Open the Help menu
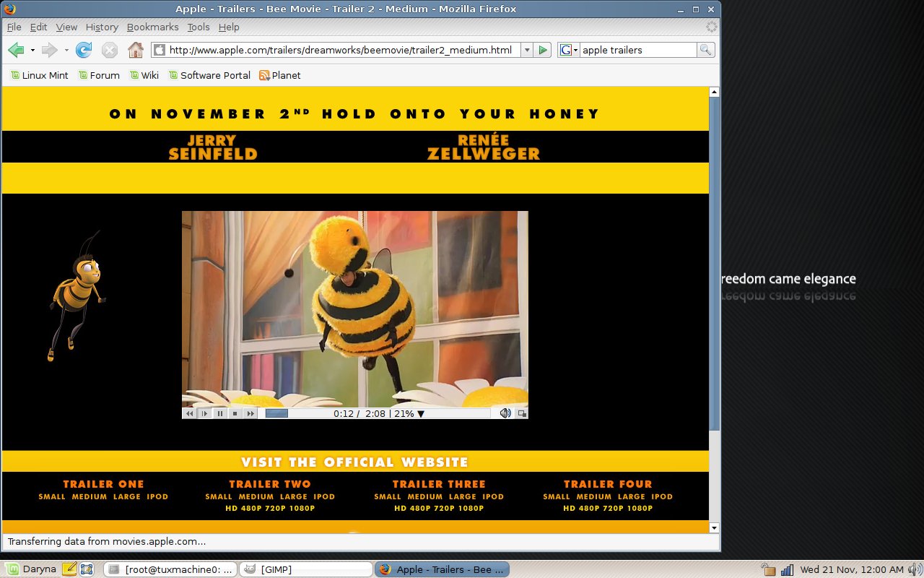924x578 pixels. (x=229, y=27)
